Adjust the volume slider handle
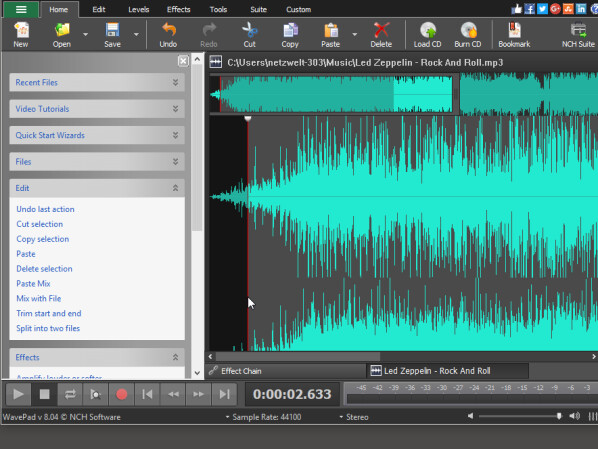 559,416
